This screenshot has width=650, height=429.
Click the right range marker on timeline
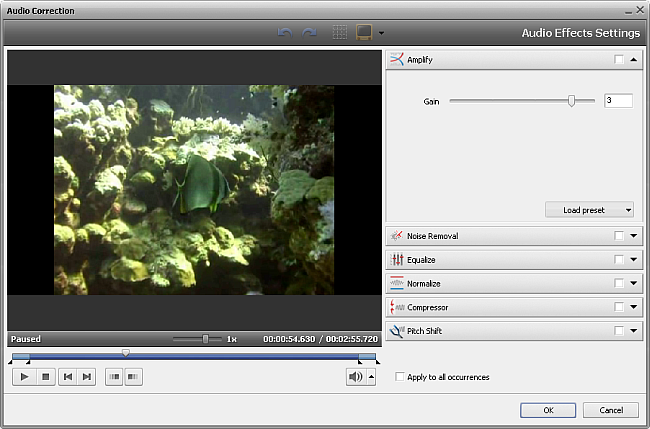pyautogui.click(x=360, y=362)
